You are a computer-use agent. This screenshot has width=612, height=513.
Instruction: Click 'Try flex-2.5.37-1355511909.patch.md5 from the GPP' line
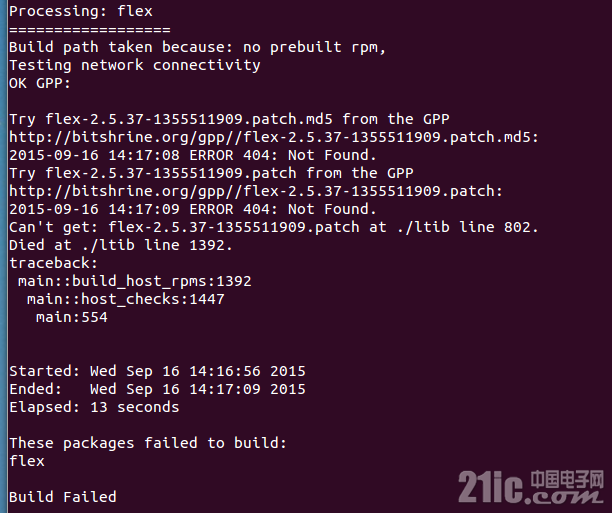229,119
